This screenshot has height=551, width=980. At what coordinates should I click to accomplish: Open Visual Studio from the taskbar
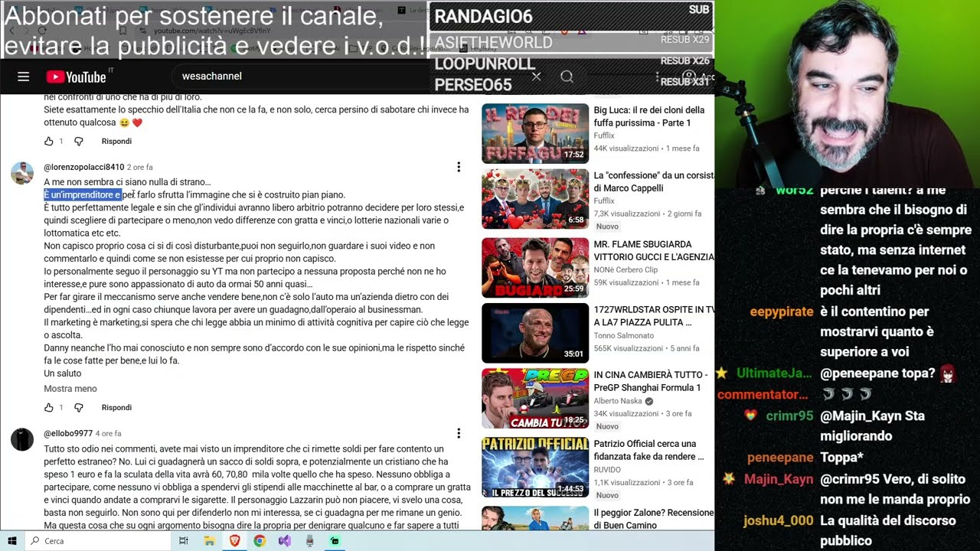tap(285, 540)
